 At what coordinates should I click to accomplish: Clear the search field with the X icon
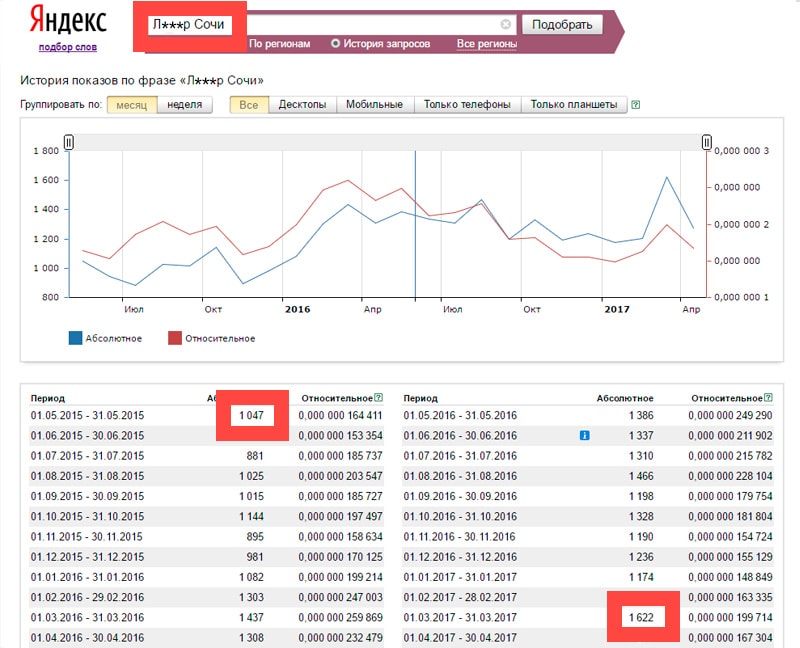(x=505, y=24)
